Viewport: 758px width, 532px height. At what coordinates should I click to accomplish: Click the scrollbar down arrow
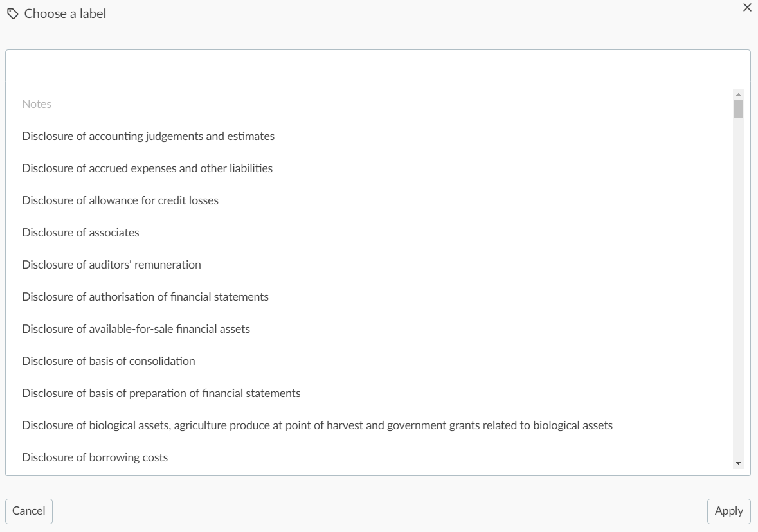738,463
